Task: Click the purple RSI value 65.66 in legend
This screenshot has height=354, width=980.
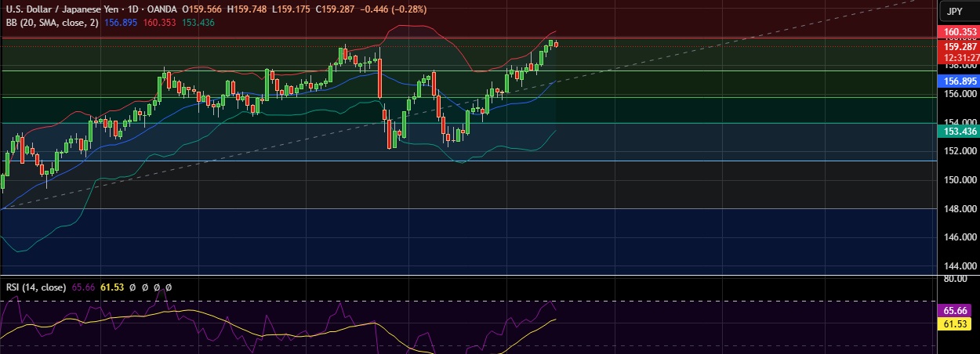Action: coord(83,287)
